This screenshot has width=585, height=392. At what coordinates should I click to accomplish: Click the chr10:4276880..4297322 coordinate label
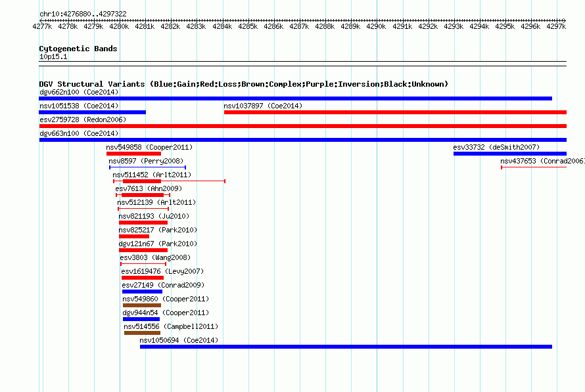point(83,14)
